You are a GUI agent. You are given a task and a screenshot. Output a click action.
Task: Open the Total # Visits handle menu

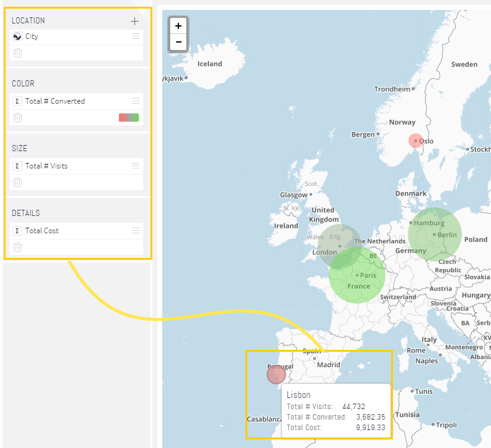tap(136, 166)
